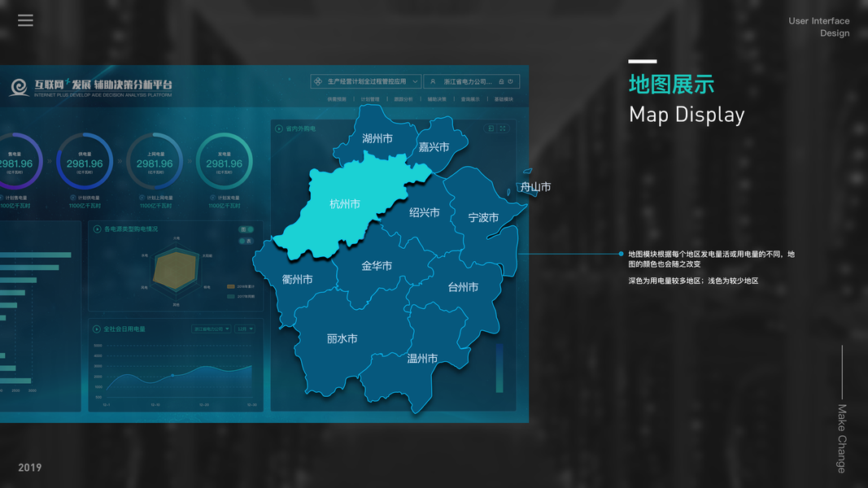Click the 12-20 axis label
This screenshot has height=488, width=868.
(204, 405)
